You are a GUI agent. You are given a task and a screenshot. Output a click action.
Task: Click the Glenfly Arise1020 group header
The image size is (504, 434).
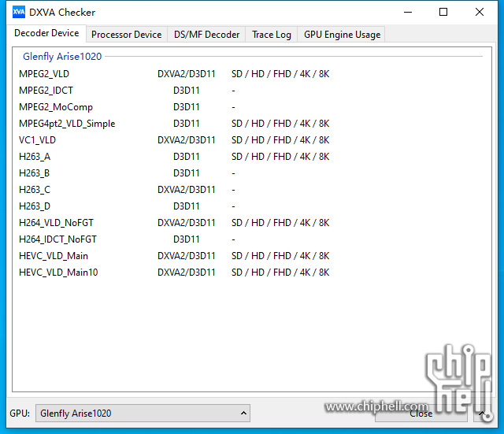pos(62,57)
